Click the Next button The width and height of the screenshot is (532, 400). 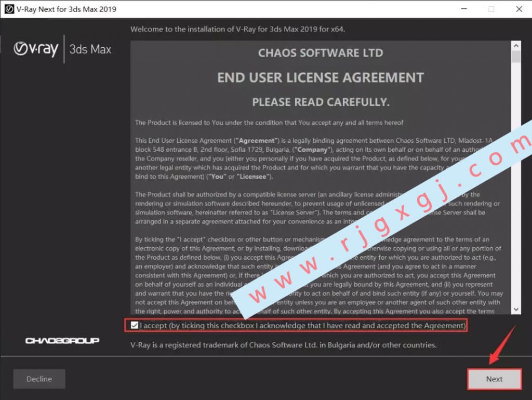pos(495,379)
